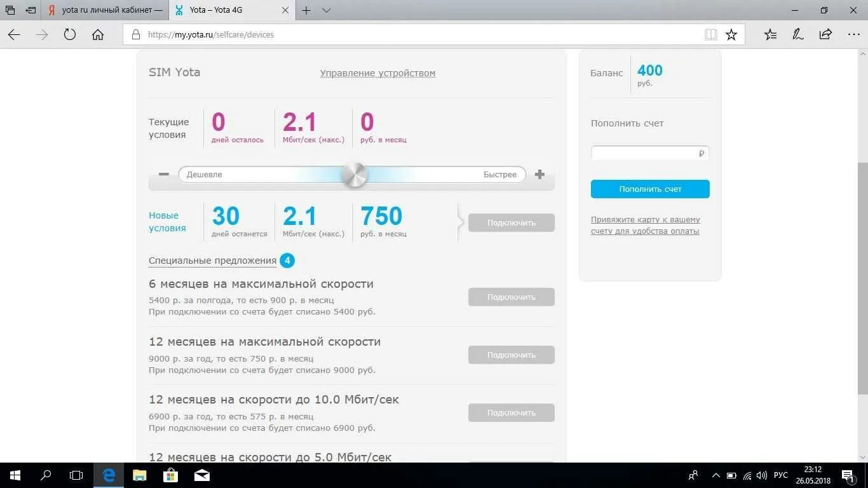Switch input language РУС

pos(780,475)
